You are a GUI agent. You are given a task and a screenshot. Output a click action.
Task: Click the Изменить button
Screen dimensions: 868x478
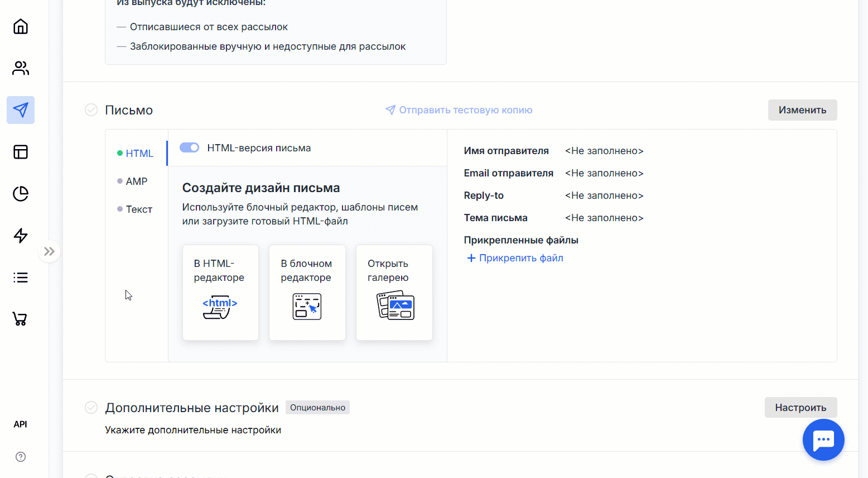[802, 110]
